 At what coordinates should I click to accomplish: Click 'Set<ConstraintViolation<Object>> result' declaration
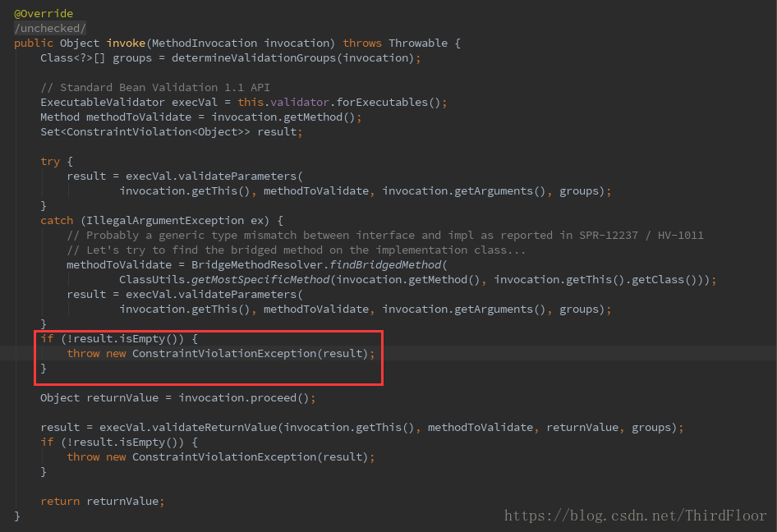pos(171,131)
